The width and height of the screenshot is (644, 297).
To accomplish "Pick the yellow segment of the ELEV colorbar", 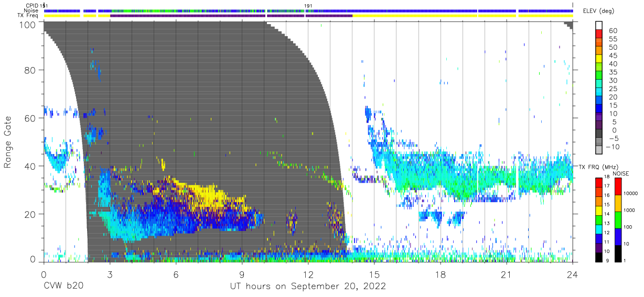I will click(x=599, y=59).
